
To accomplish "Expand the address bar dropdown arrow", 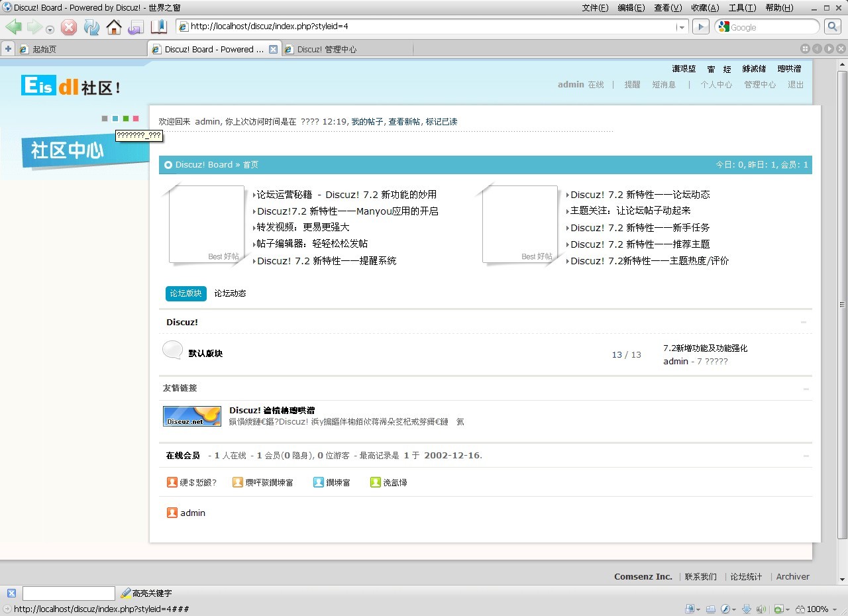I will pyautogui.click(x=682, y=27).
